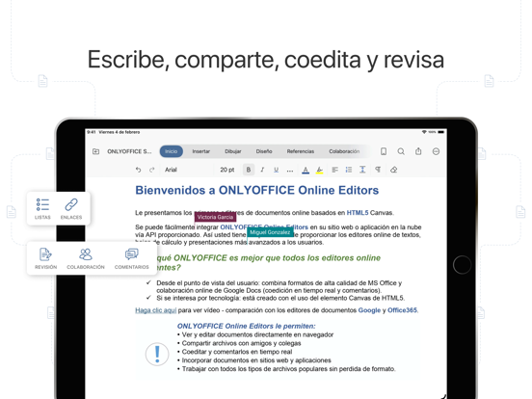Tap the status bar date Viernes 4 de febrero
532x399 pixels.
click(x=120, y=132)
